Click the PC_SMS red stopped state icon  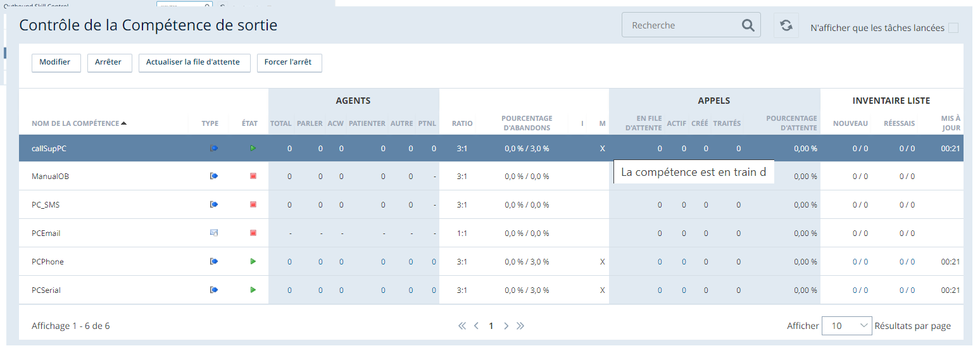click(253, 204)
